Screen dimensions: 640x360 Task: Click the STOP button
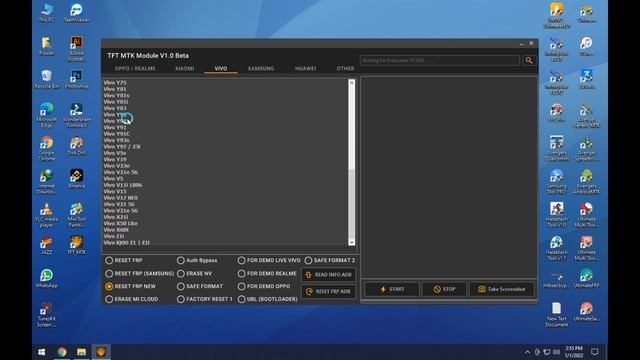click(x=444, y=289)
